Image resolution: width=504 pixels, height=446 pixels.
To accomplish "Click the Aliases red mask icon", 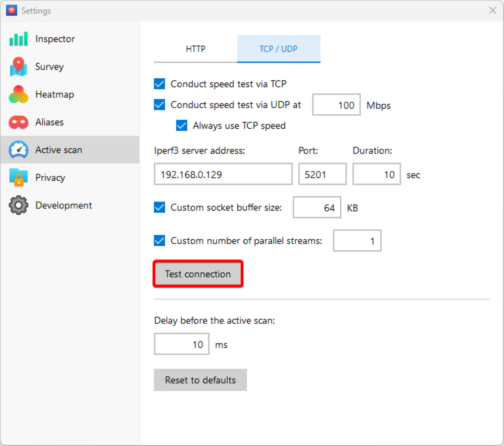I will pyautogui.click(x=18, y=122).
